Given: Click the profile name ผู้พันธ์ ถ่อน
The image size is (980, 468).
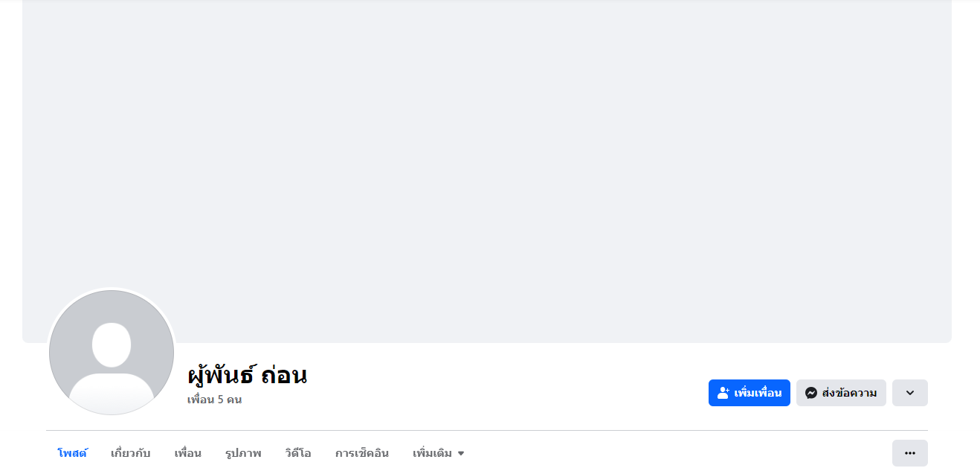Looking at the screenshot, I should pyautogui.click(x=248, y=375).
